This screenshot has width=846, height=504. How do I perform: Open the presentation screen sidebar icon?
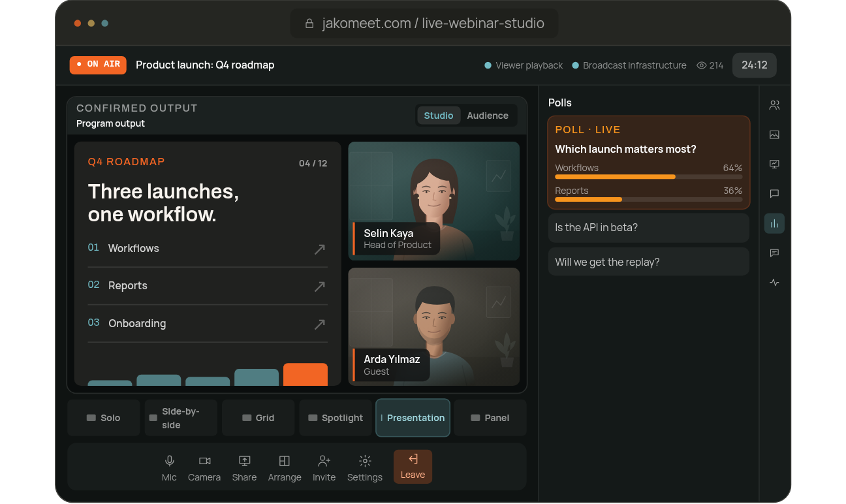point(774,165)
